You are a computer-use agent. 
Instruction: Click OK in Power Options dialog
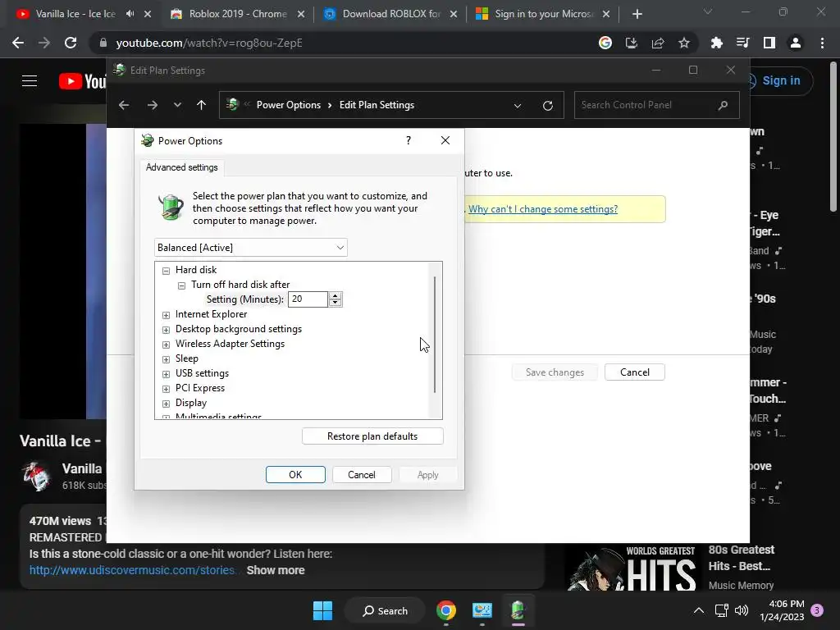tap(295, 475)
